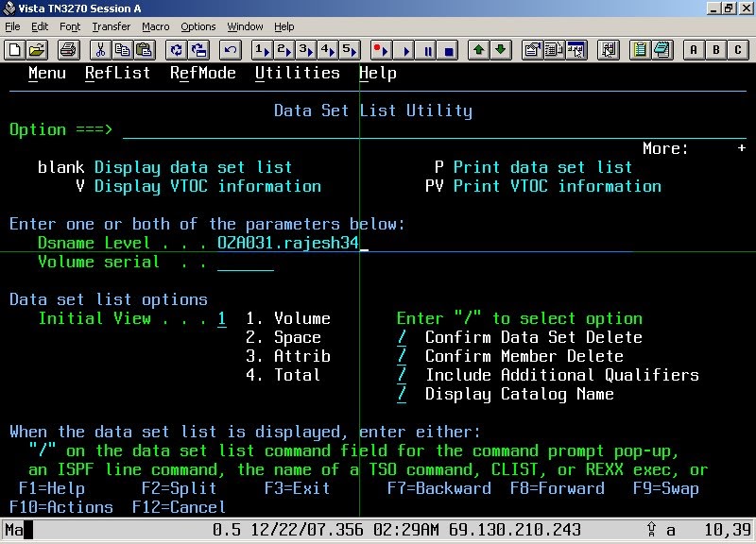Screen dimensions: 756x544
Task: Open the Font menu
Action: pos(71,26)
